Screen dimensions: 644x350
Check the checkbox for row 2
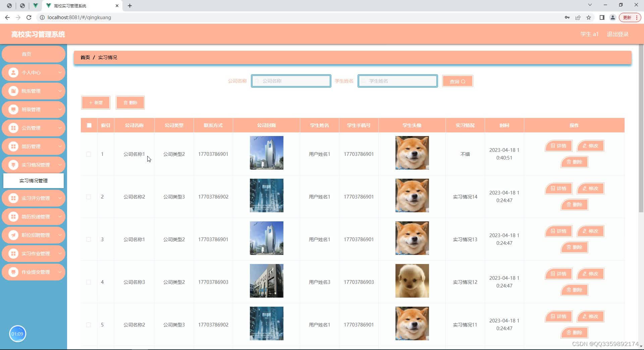(89, 197)
